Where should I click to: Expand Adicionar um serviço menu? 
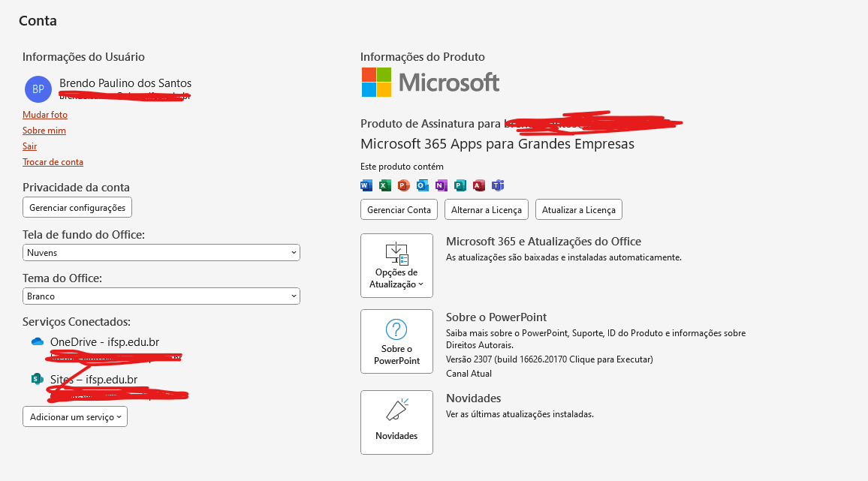click(75, 416)
